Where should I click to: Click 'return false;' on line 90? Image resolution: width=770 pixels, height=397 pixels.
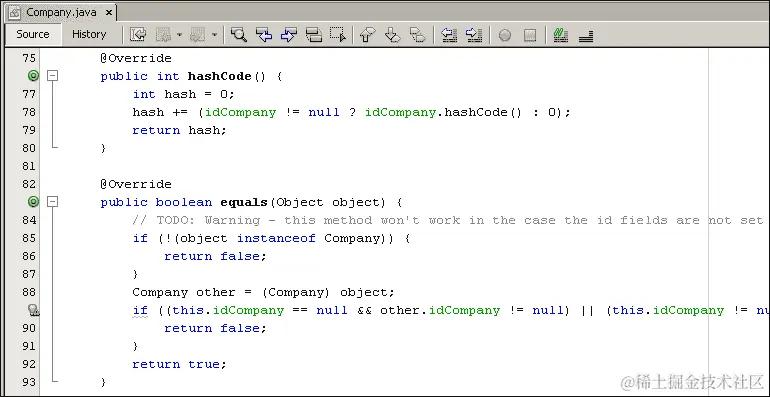click(215, 328)
